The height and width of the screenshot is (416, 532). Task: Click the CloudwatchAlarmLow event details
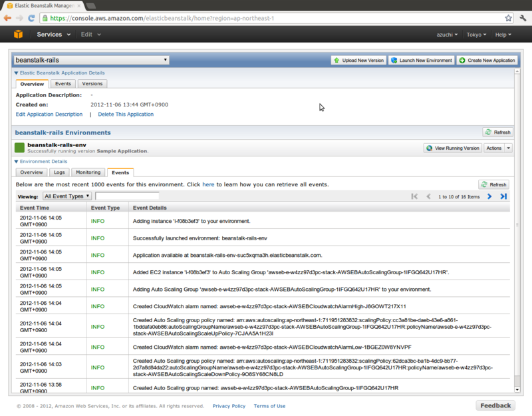272,347
